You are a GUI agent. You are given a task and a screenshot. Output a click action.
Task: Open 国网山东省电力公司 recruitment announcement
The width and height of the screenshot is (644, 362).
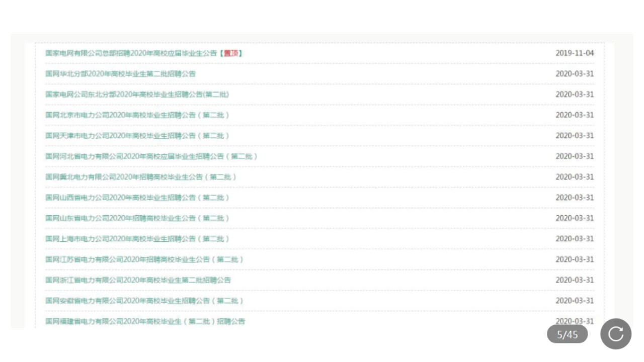(x=137, y=218)
